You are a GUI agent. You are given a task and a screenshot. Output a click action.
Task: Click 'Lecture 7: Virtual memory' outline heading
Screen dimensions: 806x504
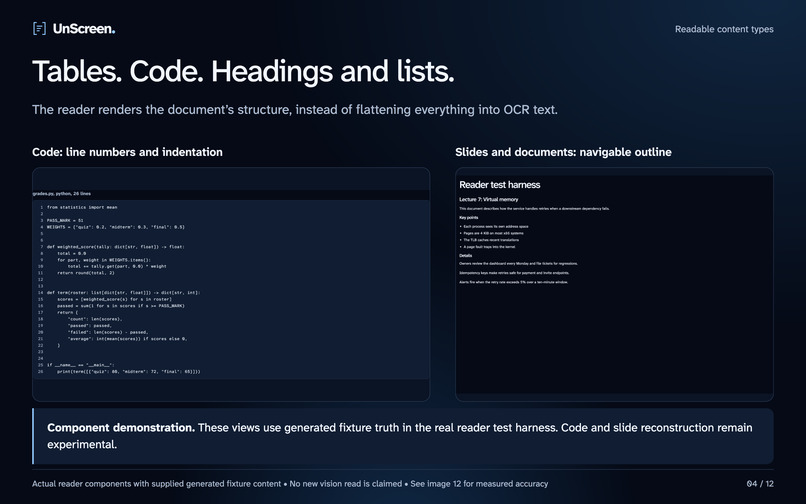(x=489, y=200)
